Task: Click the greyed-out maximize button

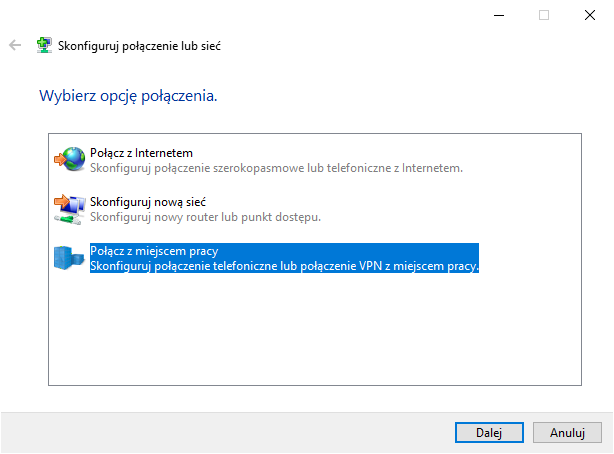Action: (544, 15)
